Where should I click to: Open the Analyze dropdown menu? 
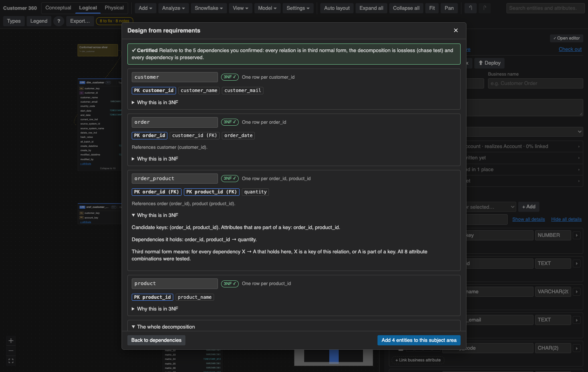(x=174, y=8)
